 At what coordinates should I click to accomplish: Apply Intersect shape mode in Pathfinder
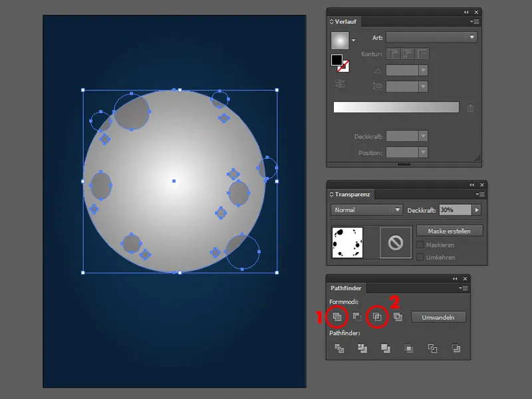(377, 317)
